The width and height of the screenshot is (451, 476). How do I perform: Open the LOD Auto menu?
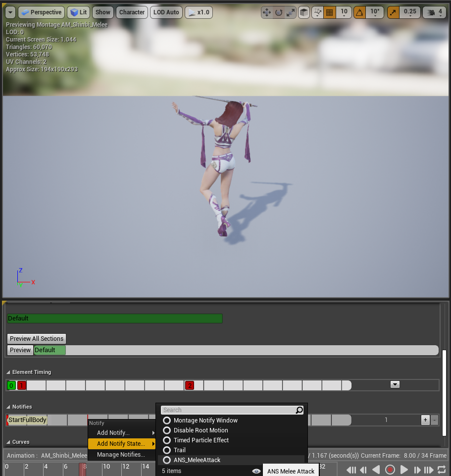pyautogui.click(x=166, y=12)
